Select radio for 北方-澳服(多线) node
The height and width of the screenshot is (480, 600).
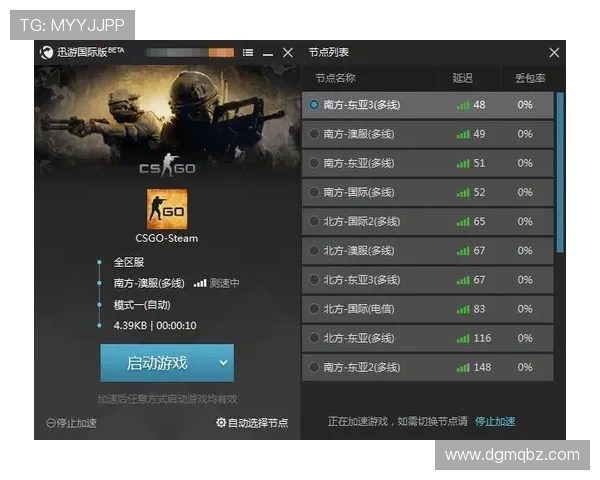click(x=314, y=251)
